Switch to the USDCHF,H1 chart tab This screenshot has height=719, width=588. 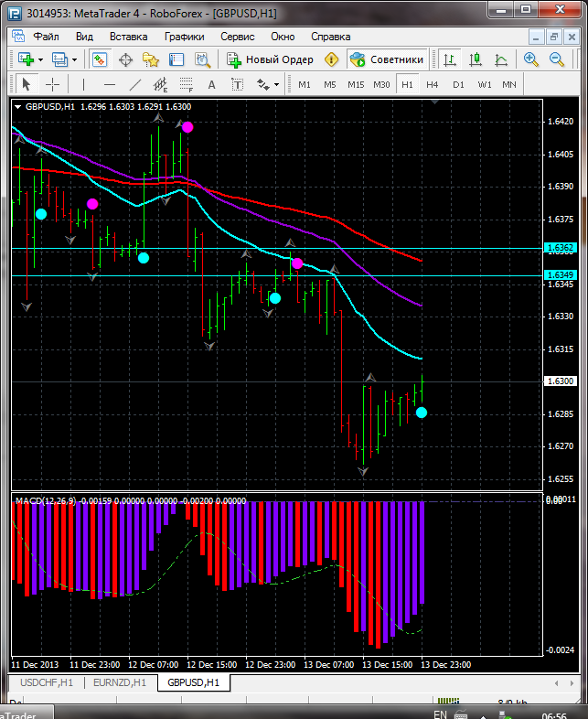coord(47,682)
